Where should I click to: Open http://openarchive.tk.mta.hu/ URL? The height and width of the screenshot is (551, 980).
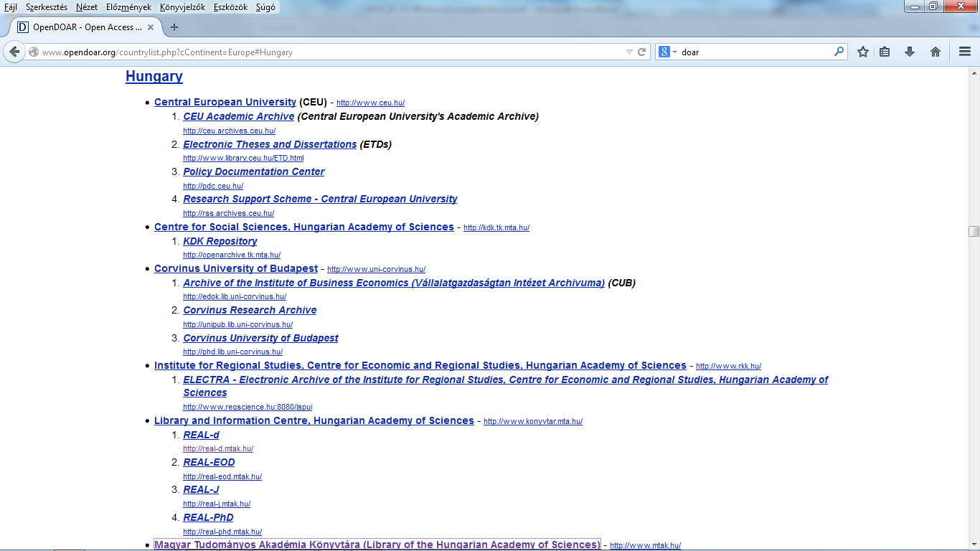pyautogui.click(x=232, y=255)
